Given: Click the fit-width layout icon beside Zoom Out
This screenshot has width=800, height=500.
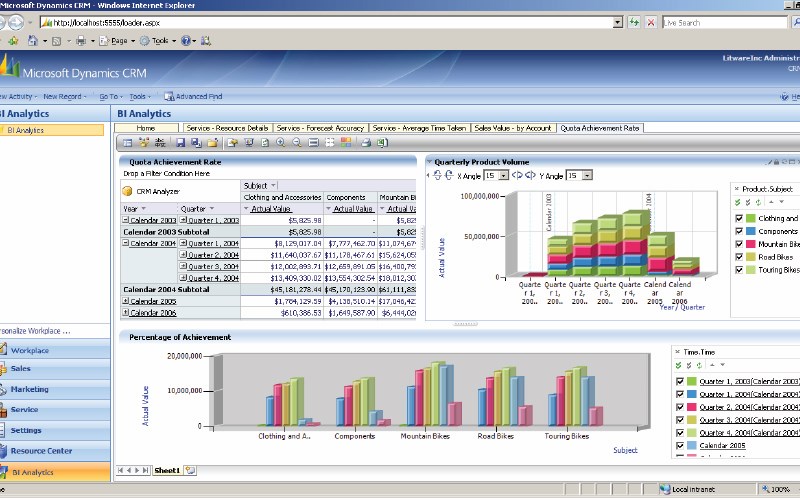Looking at the screenshot, I should click(314, 143).
